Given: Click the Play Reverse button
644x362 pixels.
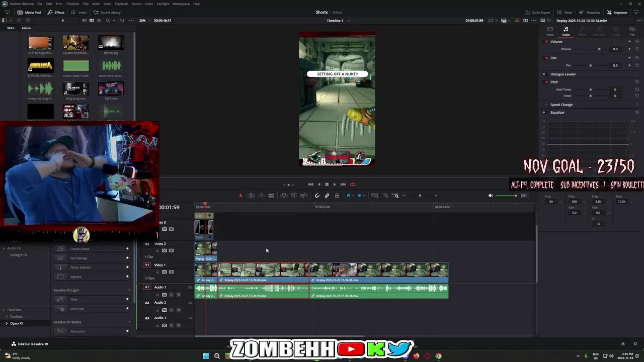Looking at the screenshot, I should click(x=319, y=185).
